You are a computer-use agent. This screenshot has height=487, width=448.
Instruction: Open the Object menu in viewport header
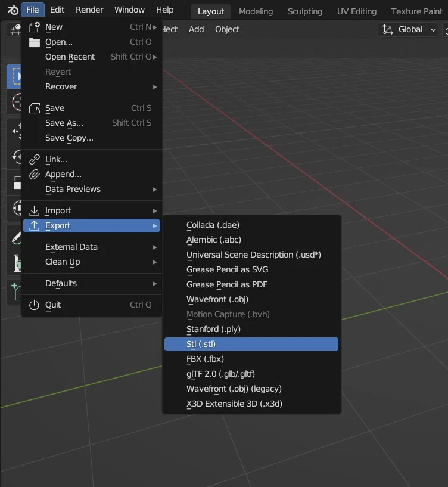(x=227, y=29)
